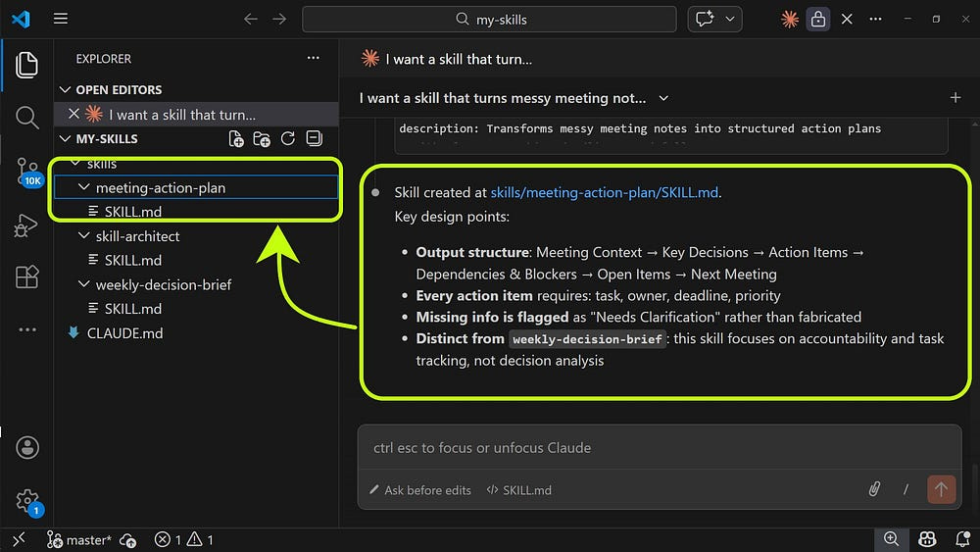This screenshot has height=552, width=980.
Task: Show additional activity bar views ellipsis
Action: coord(26,329)
